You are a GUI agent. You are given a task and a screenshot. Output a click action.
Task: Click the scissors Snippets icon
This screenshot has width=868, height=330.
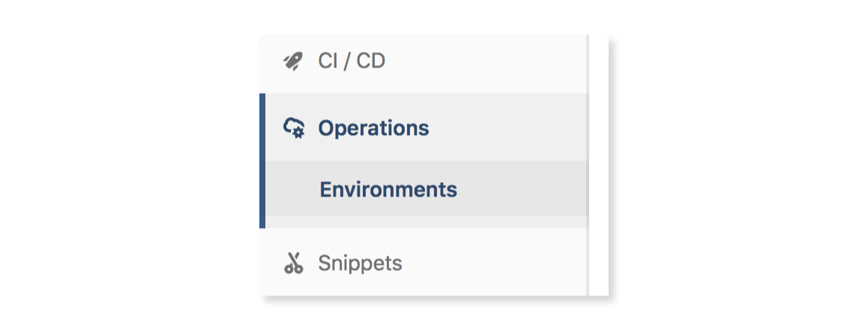coord(293,262)
